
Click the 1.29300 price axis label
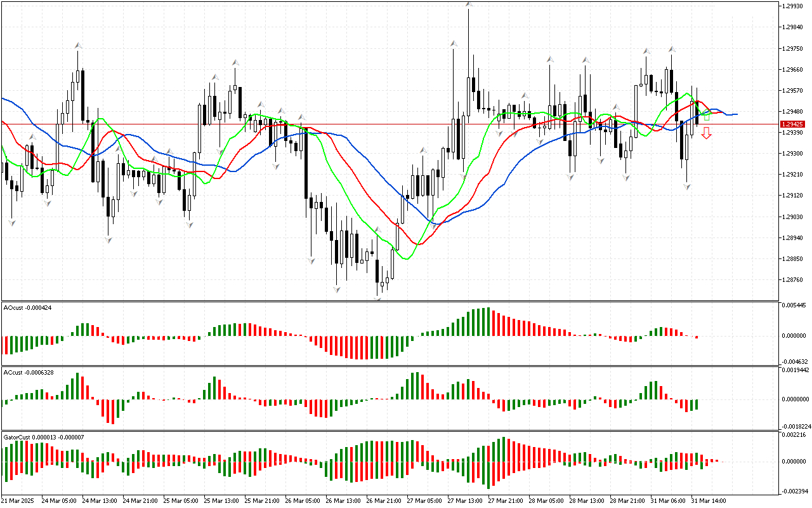[792, 154]
